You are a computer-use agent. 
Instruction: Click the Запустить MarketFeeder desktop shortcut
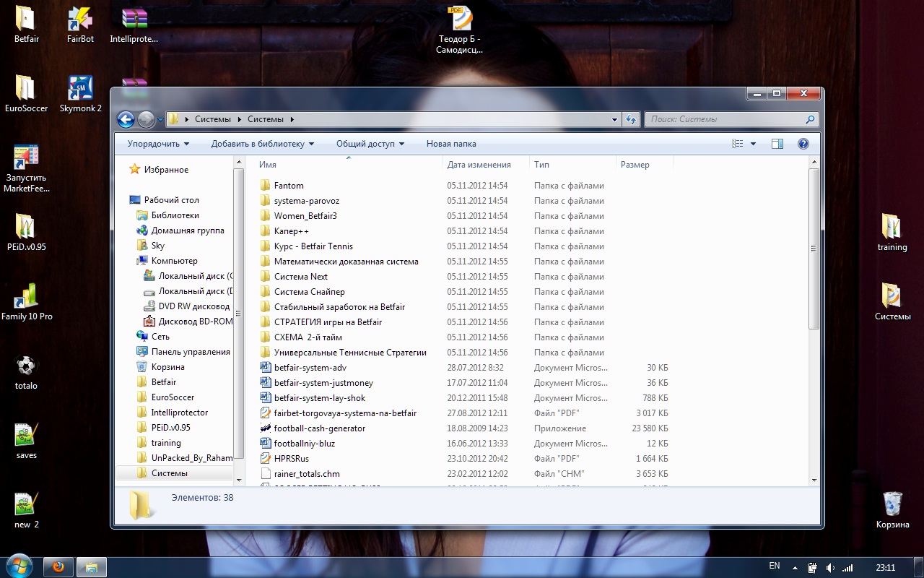(26, 168)
